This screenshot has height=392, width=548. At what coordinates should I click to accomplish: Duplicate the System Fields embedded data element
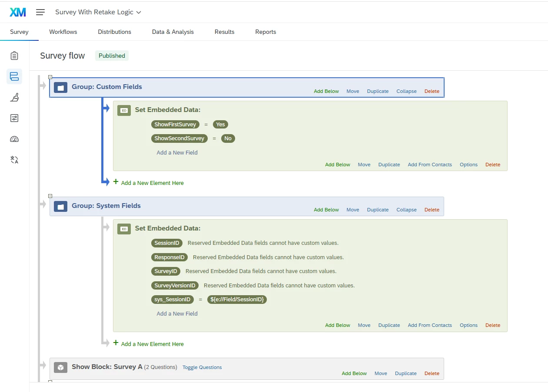389,325
